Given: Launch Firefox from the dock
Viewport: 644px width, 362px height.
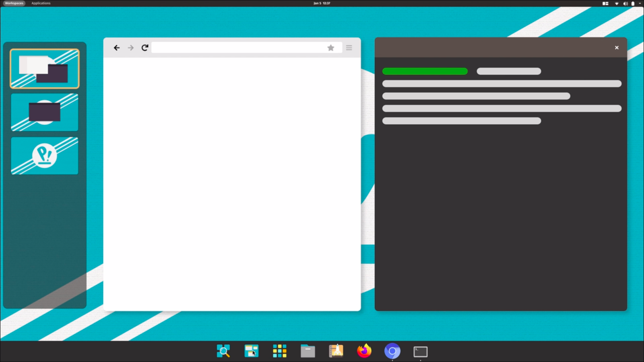Looking at the screenshot, I should click(x=364, y=351).
